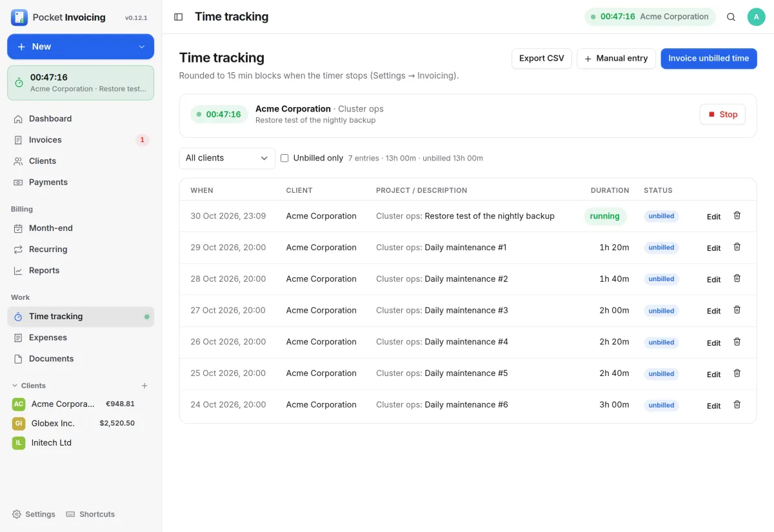Click the WHEN column header
This screenshot has height=532, width=774.
(202, 190)
